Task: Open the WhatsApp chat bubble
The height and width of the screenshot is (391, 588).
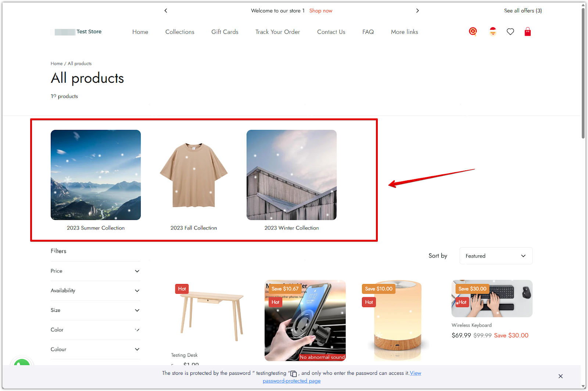Action: click(x=22, y=362)
